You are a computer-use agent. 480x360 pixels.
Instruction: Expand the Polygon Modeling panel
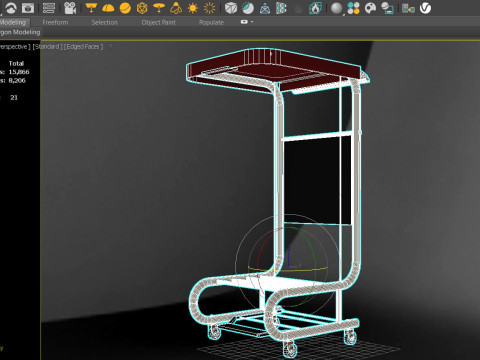(x=20, y=32)
